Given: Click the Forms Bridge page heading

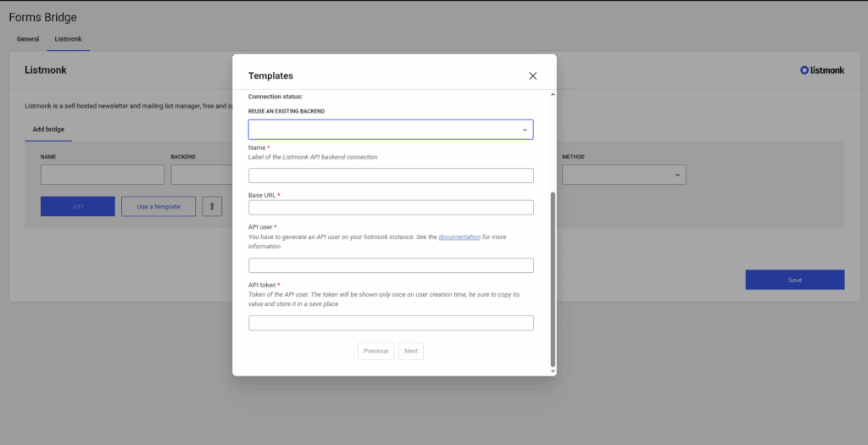Looking at the screenshot, I should click(x=42, y=18).
